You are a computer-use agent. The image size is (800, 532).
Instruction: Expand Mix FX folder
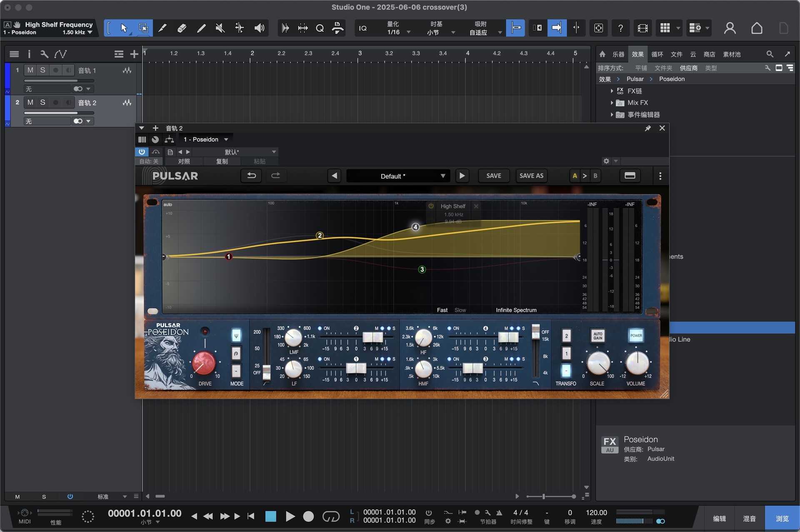(612, 102)
